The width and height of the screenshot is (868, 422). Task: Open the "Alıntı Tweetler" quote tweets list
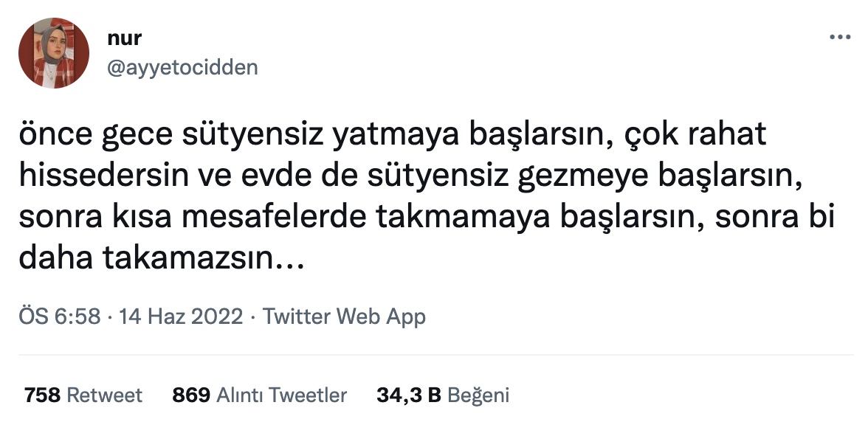click(x=281, y=395)
